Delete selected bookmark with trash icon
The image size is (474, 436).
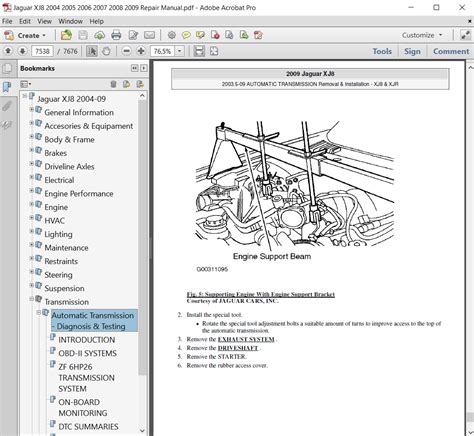click(113, 84)
